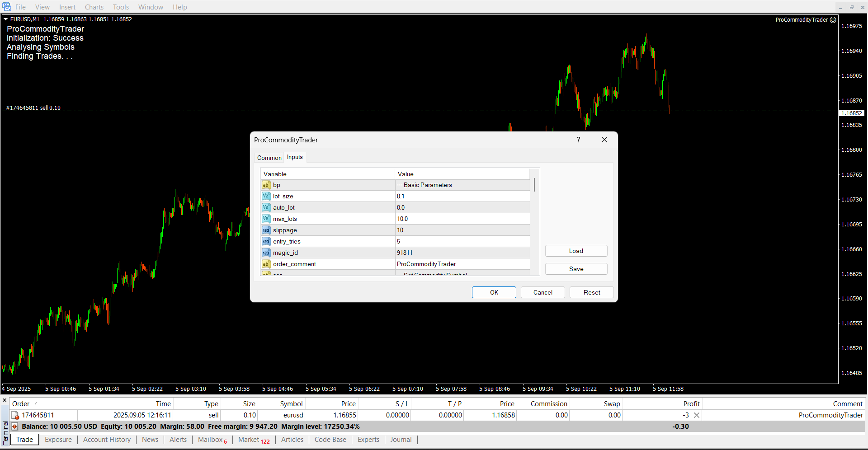This screenshot has width=868, height=450.
Task: Switch to the Common tab
Action: pyautogui.click(x=269, y=158)
